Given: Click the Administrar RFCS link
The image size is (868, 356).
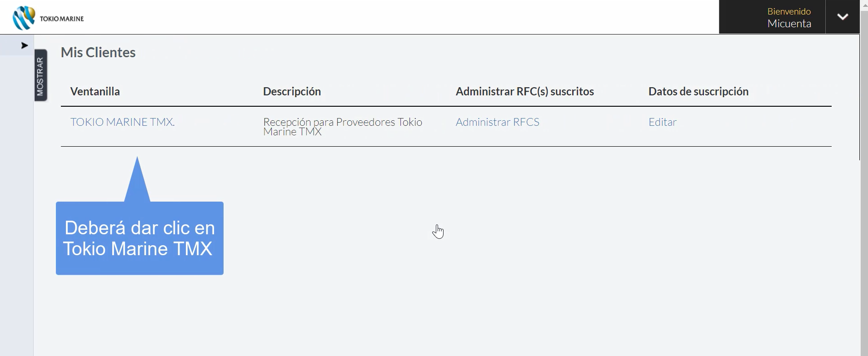Looking at the screenshot, I should click(497, 122).
